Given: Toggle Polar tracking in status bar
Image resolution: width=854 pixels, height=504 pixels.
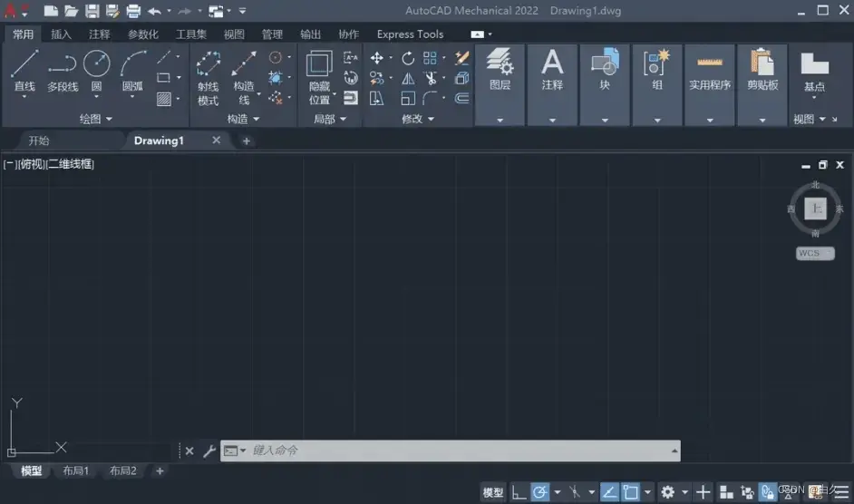Looking at the screenshot, I should [x=539, y=492].
